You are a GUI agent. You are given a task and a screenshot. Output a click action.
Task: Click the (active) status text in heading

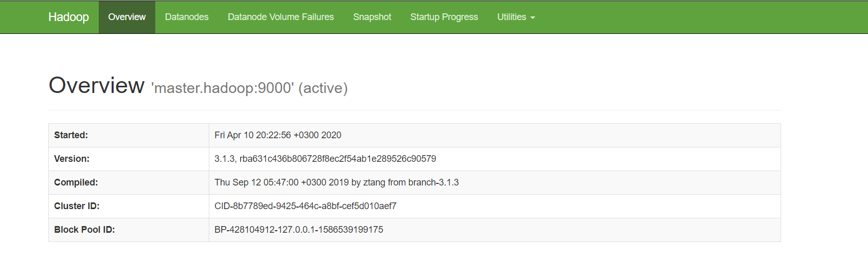pyautogui.click(x=323, y=88)
